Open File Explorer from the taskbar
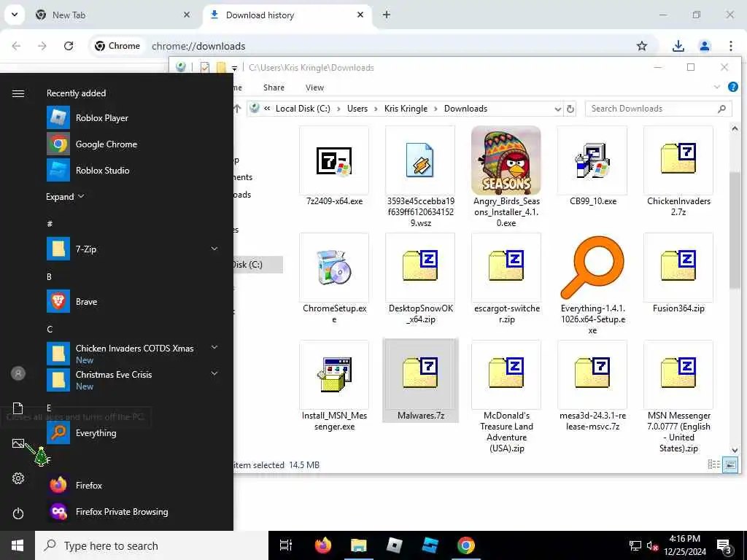 click(x=359, y=545)
